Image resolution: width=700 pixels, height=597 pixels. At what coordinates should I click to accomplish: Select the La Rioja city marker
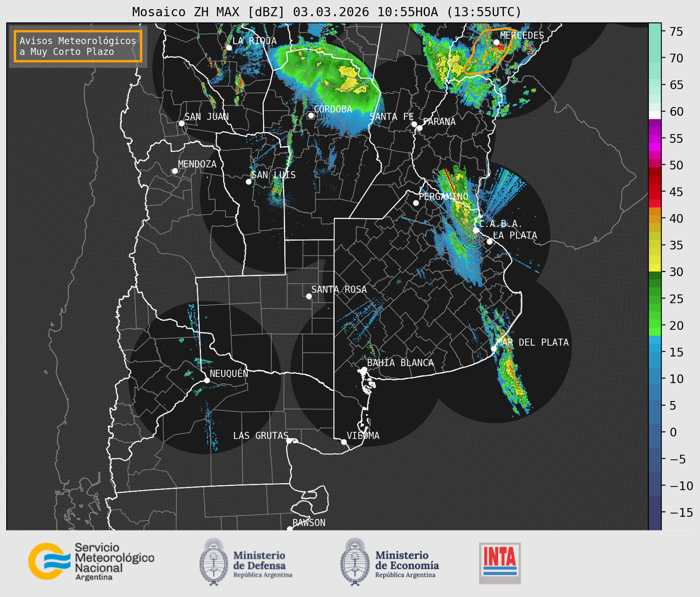click(229, 47)
